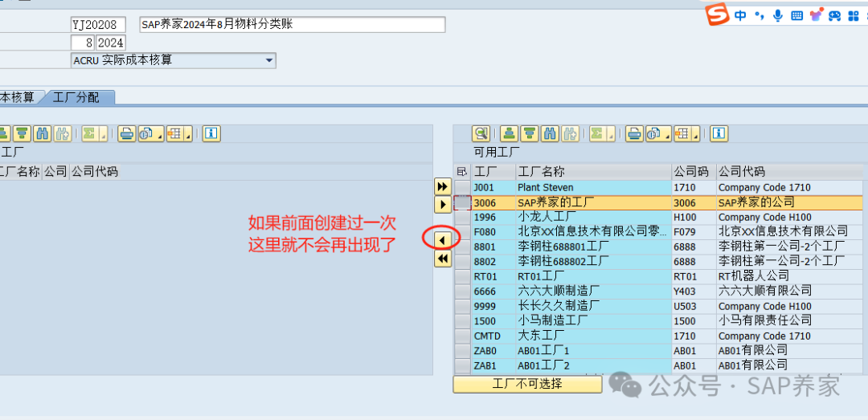Click Find Next in available plants toolbar
868x420 pixels.
[570, 133]
